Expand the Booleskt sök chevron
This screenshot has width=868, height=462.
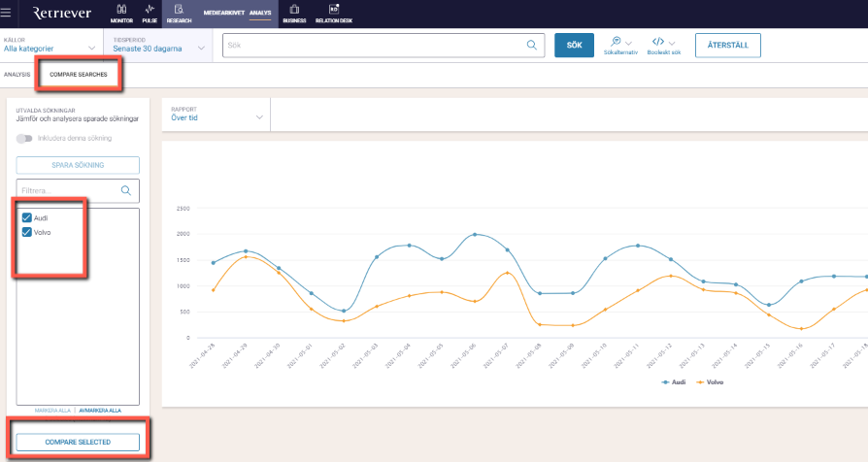point(672,43)
